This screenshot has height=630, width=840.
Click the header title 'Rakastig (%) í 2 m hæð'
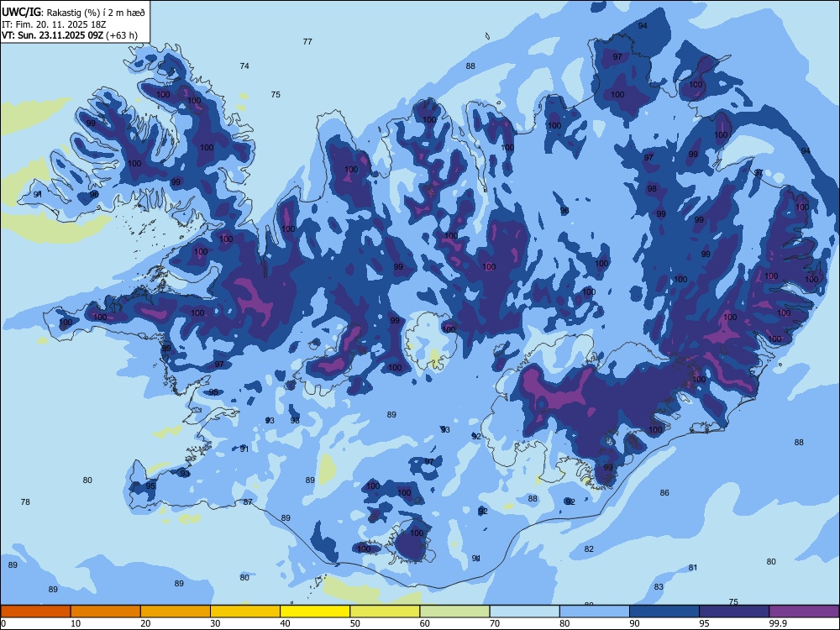(95, 12)
